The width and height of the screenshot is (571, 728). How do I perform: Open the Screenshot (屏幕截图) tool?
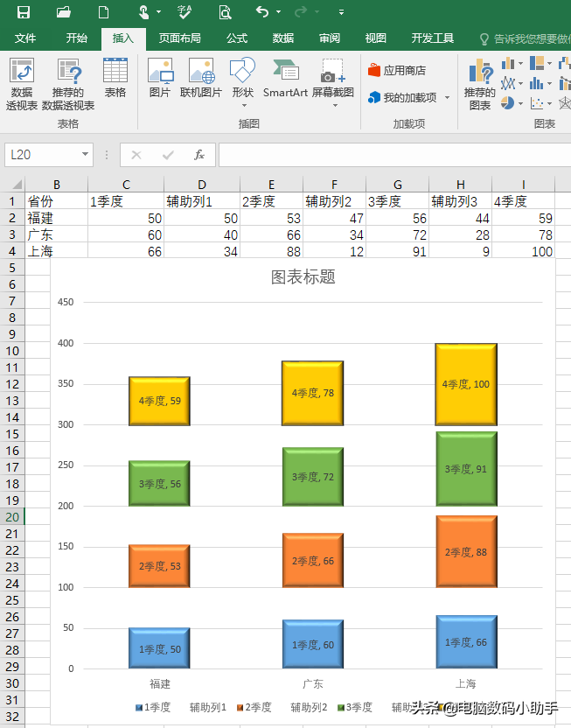(333, 82)
